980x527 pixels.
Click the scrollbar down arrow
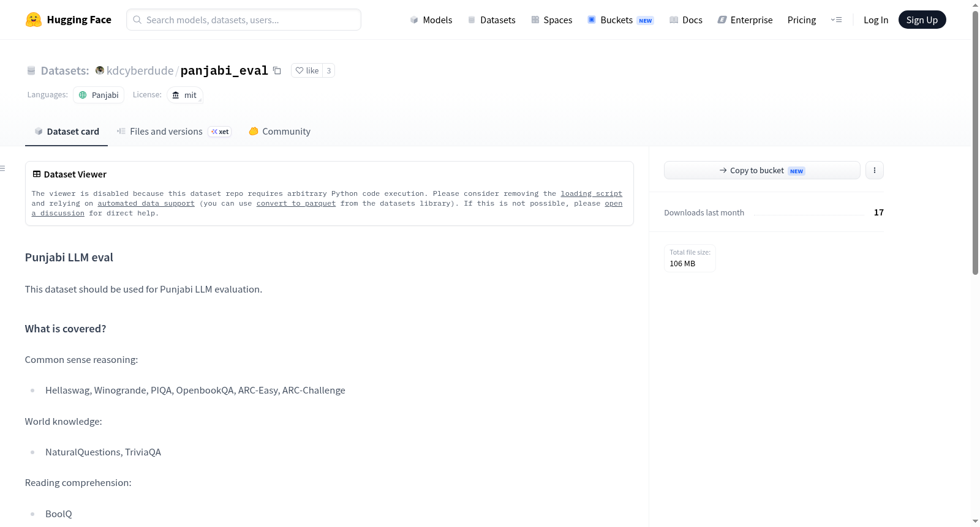click(x=975, y=521)
